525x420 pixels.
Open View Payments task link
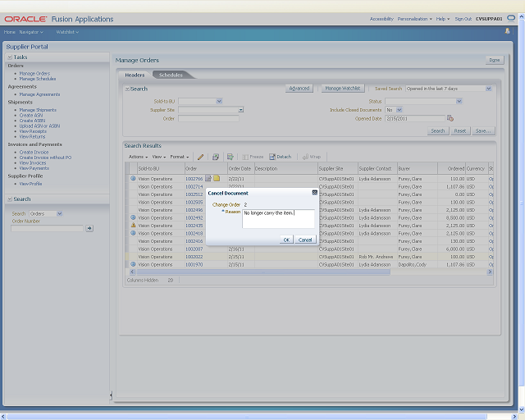(34, 168)
